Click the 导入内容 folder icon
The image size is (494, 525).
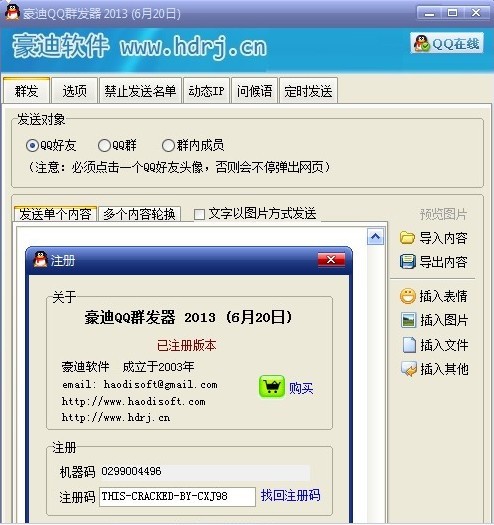(x=407, y=238)
